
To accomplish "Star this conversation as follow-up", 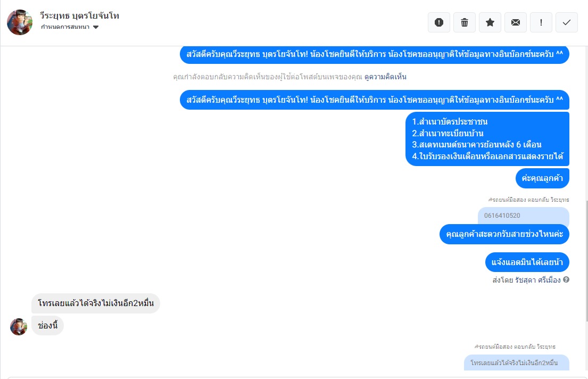I will (x=490, y=22).
